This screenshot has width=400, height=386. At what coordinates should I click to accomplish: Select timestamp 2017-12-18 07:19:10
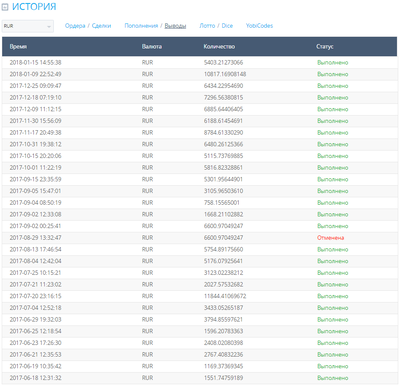[35, 98]
